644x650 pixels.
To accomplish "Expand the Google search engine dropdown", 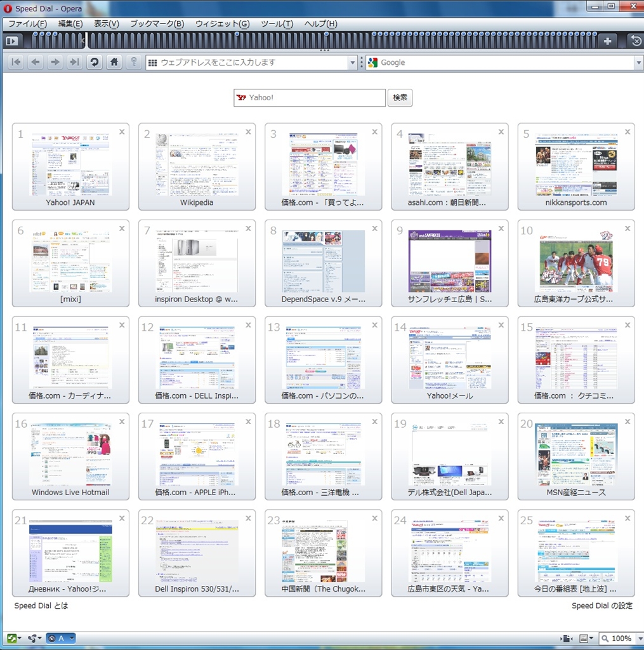I will coord(639,63).
